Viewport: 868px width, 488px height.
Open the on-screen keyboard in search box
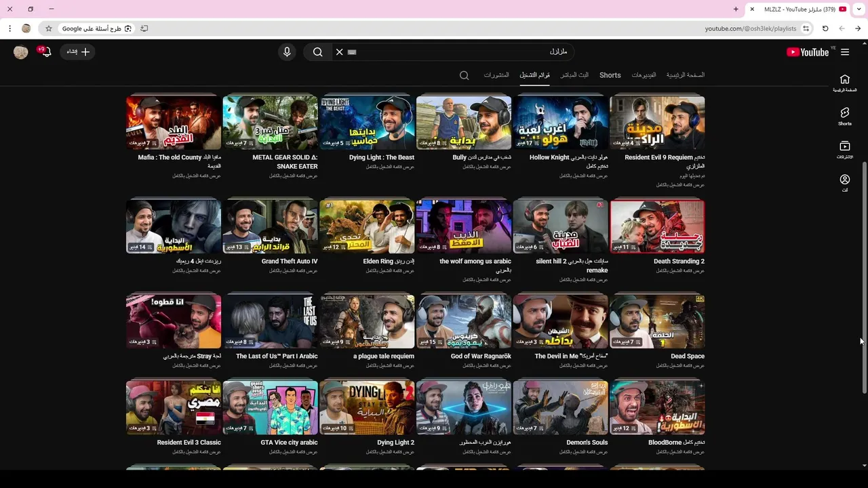pos(352,52)
